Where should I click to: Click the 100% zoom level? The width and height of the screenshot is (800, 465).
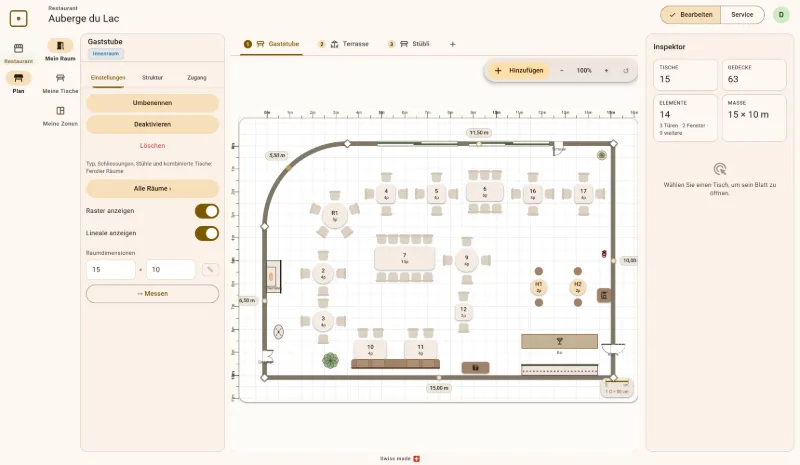(x=584, y=70)
